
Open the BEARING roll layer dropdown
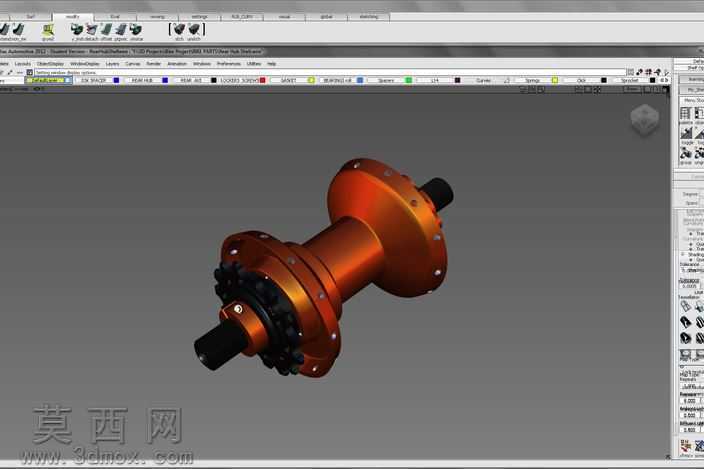pyautogui.click(x=337, y=80)
